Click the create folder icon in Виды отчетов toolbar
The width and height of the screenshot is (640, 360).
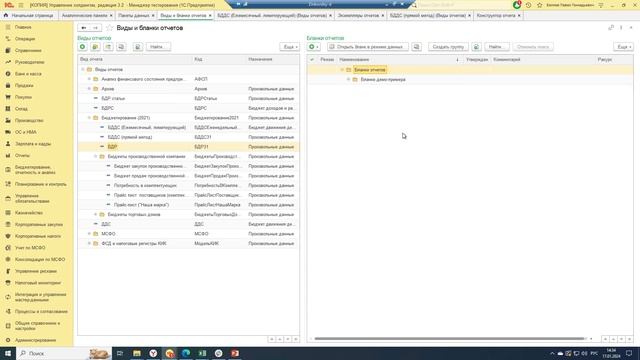coord(96,47)
